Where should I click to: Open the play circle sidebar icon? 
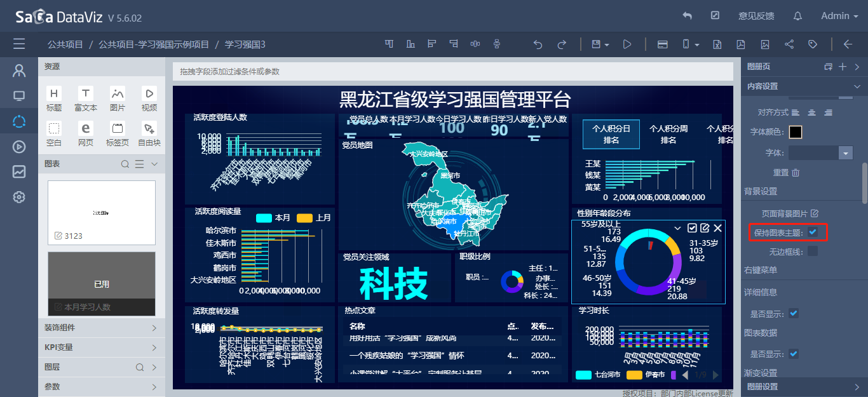point(19,146)
